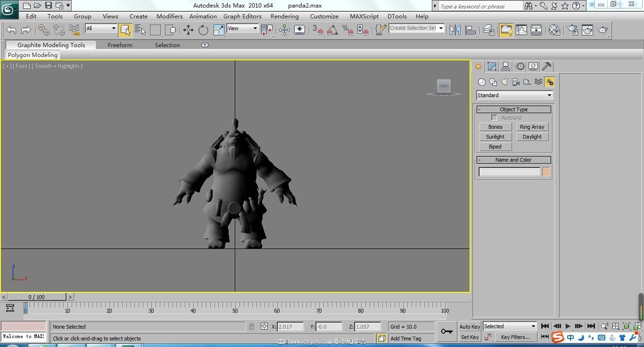Activate the Select and Link tool
The width and height of the screenshot is (644, 347).
pos(44,30)
